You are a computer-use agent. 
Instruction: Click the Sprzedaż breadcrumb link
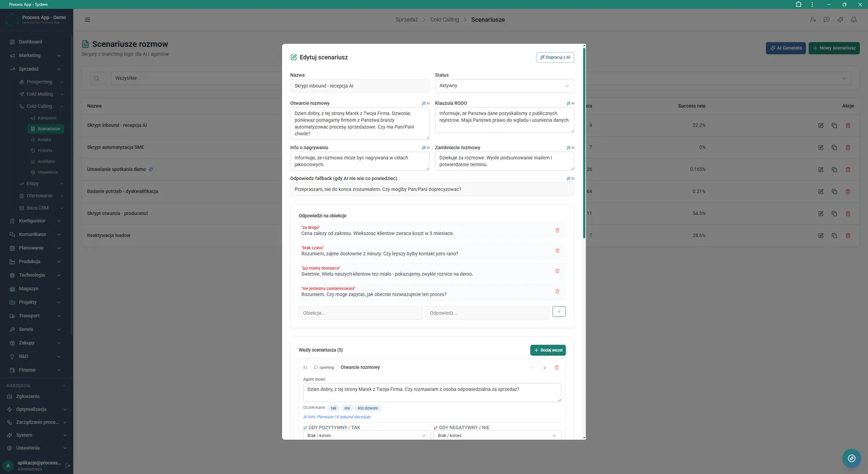[x=406, y=20]
